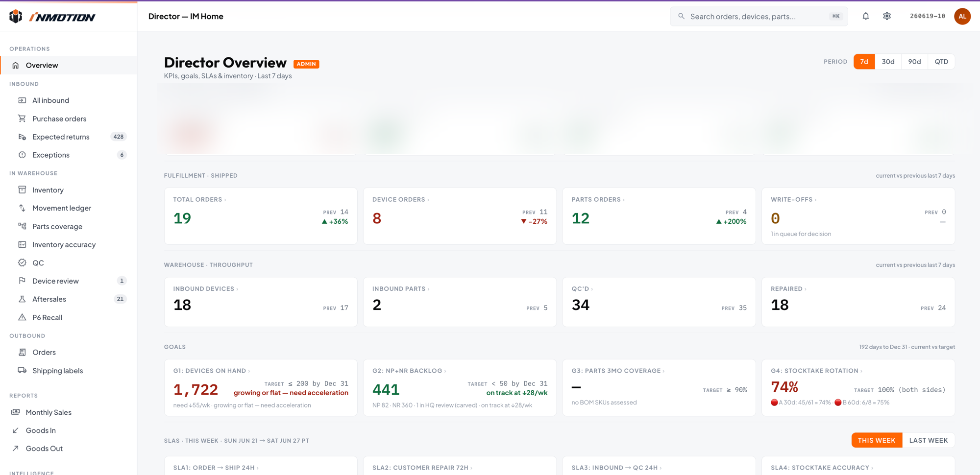Click the AL user avatar

962,16
